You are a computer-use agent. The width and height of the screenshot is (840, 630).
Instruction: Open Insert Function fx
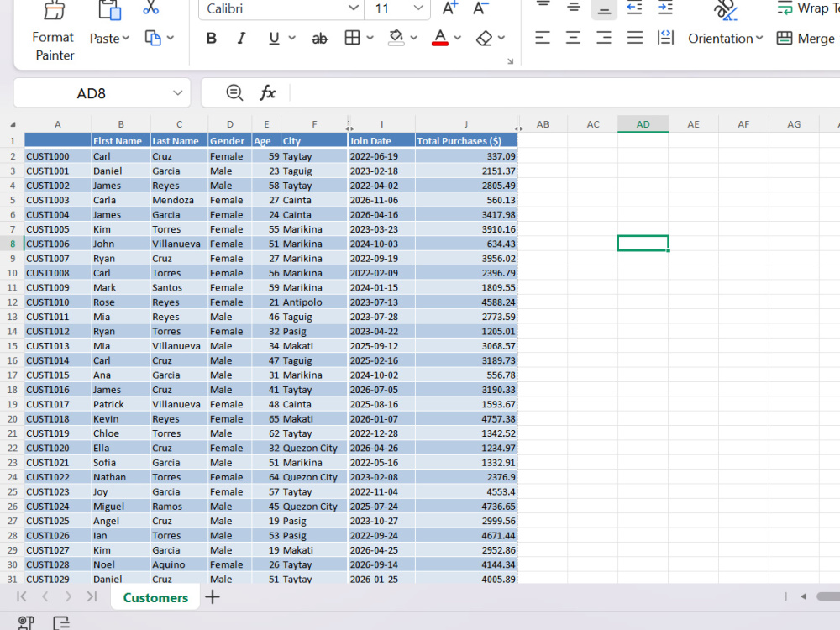267,92
